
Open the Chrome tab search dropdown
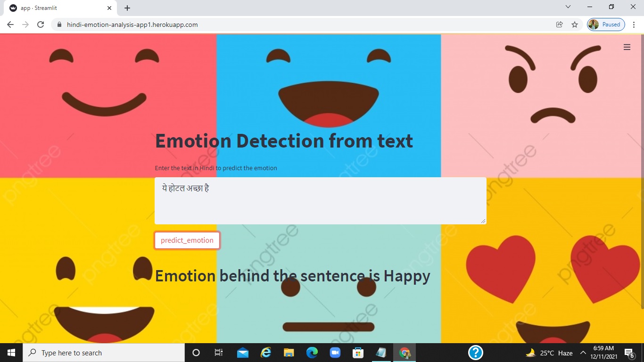(568, 7)
